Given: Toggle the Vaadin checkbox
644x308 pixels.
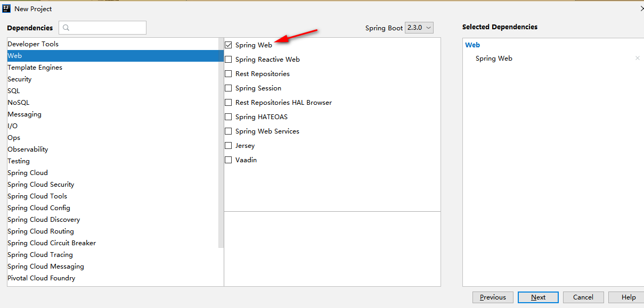Looking at the screenshot, I should point(229,160).
